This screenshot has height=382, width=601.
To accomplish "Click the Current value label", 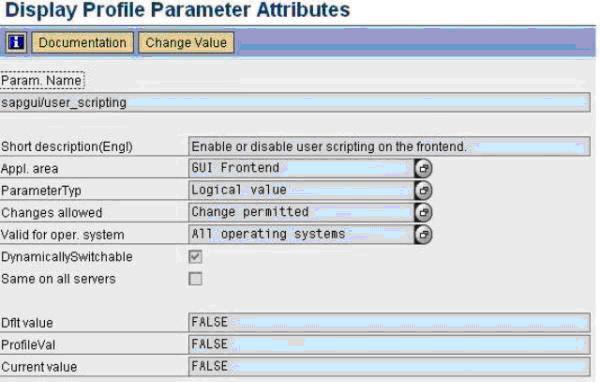I will click(39, 367).
